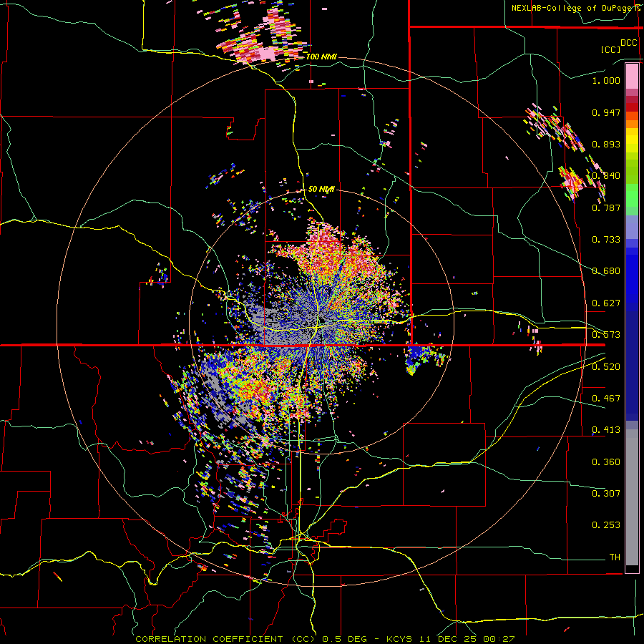Viewport: 644px width, 644px height.
Task: Click the DCC label above the color scale
Action: coord(628,43)
